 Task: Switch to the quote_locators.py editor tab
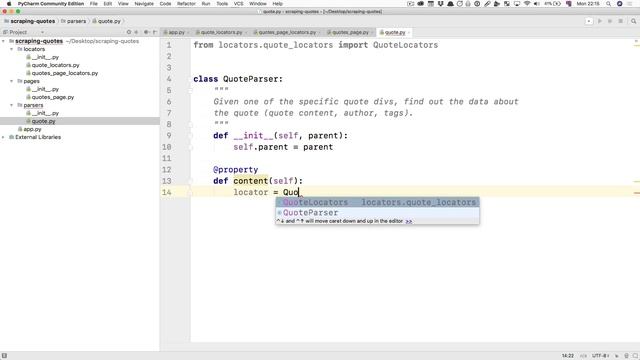221,32
